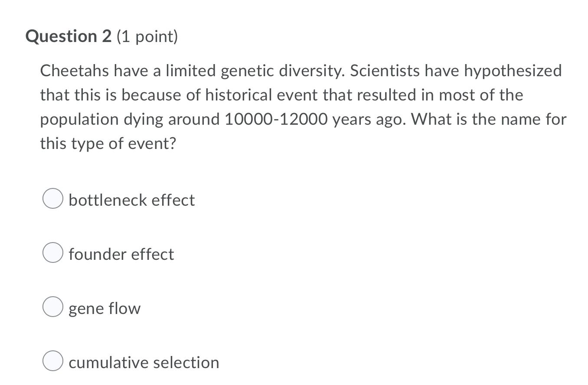
Task: Click the word "Cheetahs" in the question
Action: [x=75, y=71]
